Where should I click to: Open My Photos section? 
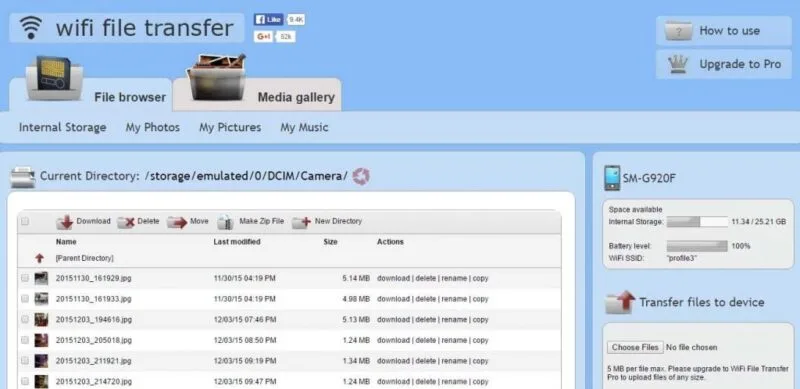pyautogui.click(x=153, y=128)
